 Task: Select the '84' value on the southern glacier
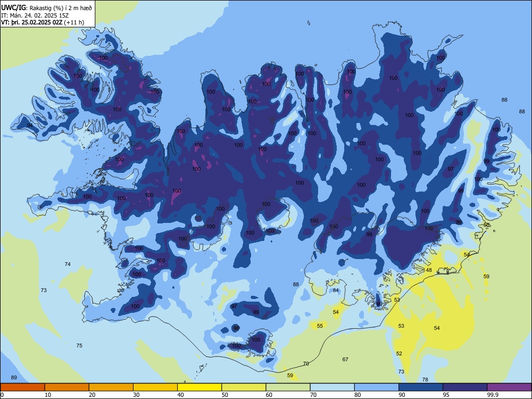click(x=336, y=290)
